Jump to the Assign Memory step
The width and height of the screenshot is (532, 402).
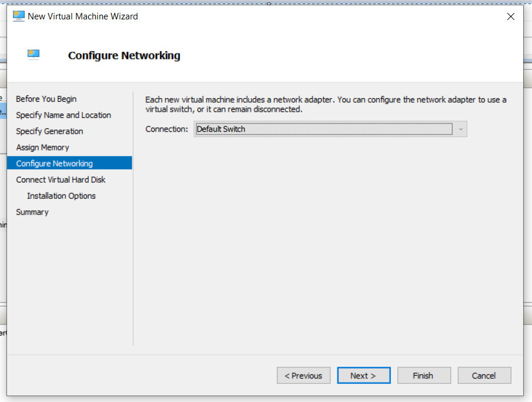[x=42, y=148]
